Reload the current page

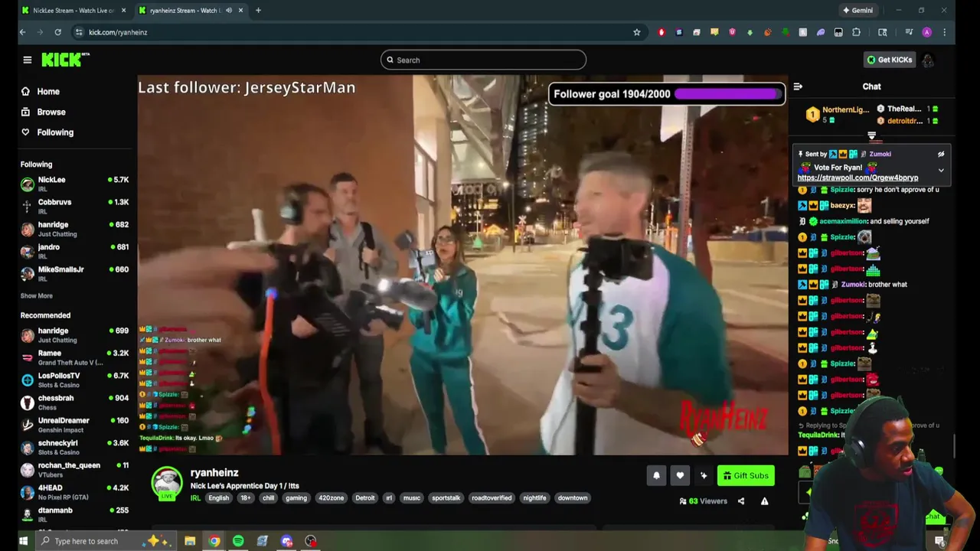57,32
